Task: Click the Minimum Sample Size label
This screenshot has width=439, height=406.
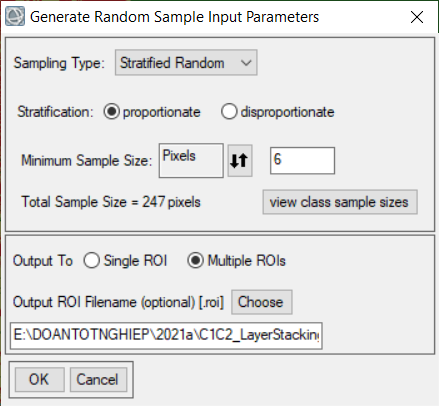Action: pos(87,160)
